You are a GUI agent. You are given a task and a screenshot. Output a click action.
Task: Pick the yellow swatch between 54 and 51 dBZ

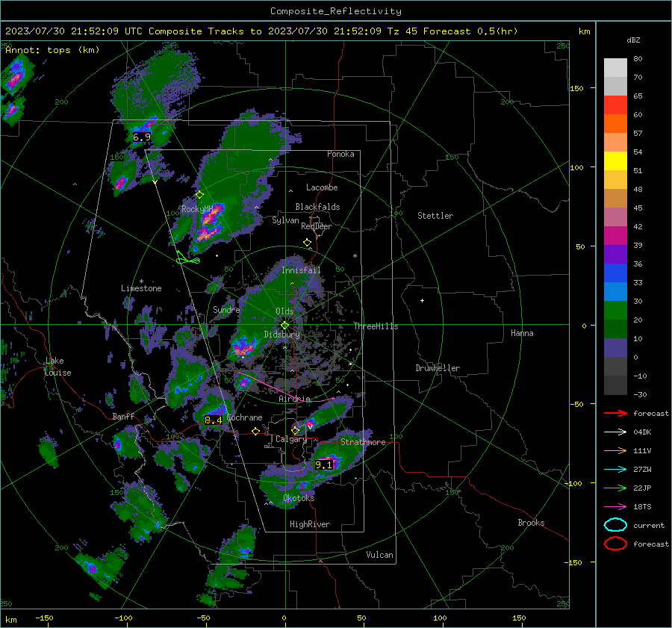pyautogui.click(x=615, y=161)
